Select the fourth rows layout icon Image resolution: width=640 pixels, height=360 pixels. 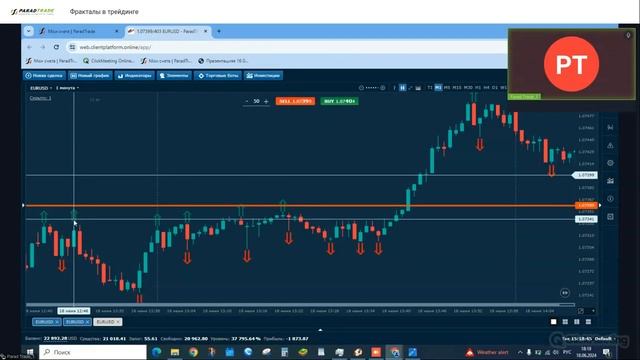coord(589,322)
